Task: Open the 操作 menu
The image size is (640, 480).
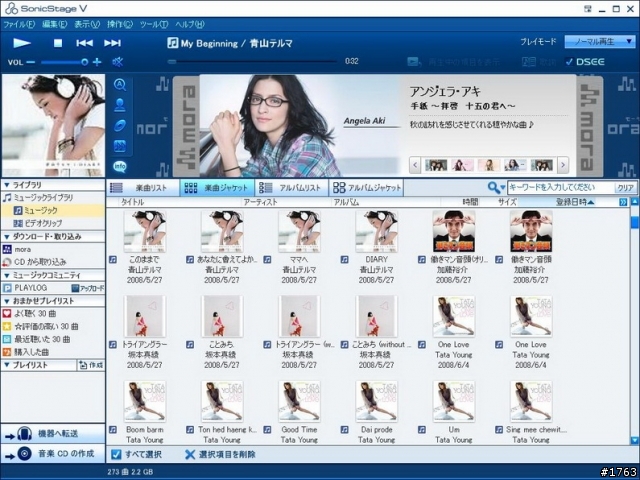Action: coord(120,24)
